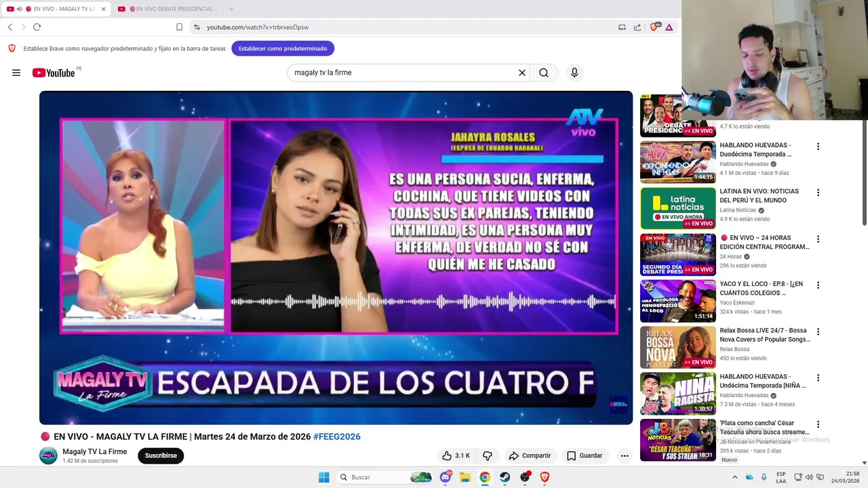Open Brave Rewards triangle icon
Viewport: 868px width, 488px height.
[x=669, y=27]
